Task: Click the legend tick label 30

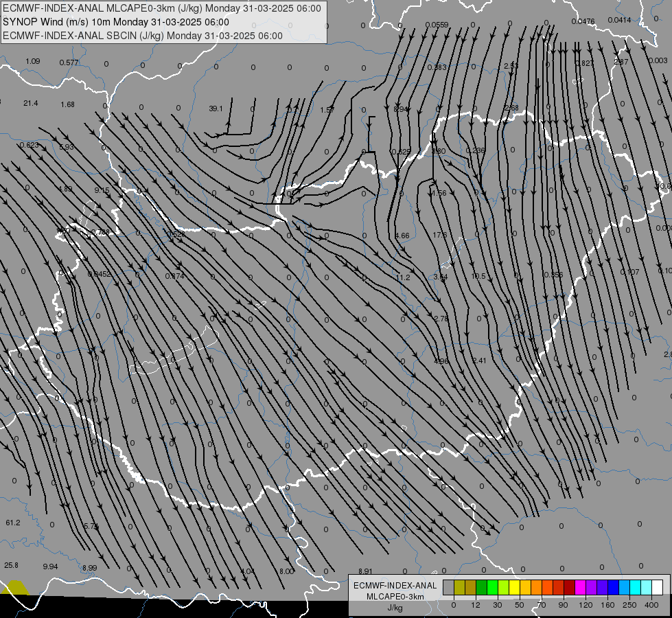Action: [x=497, y=605]
